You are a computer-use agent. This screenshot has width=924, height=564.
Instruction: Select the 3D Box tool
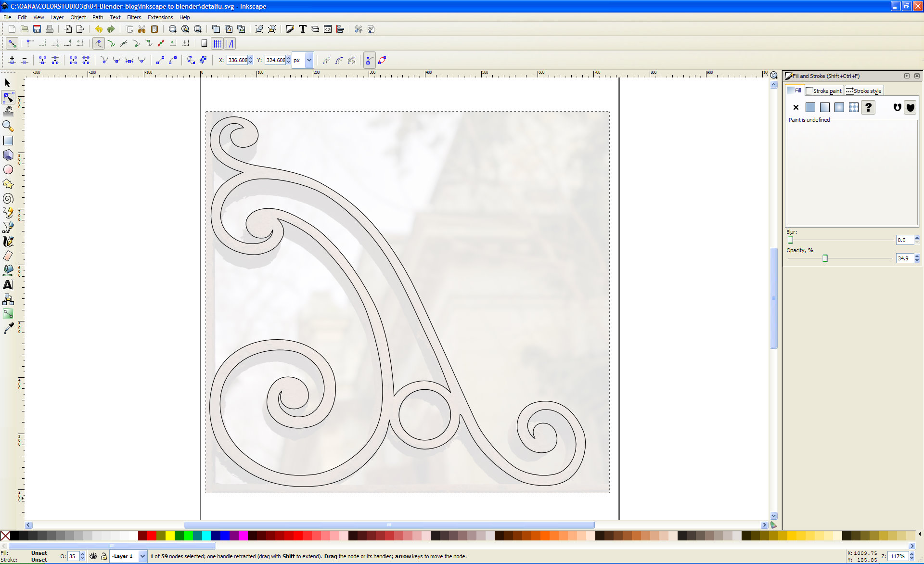(x=8, y=155)
